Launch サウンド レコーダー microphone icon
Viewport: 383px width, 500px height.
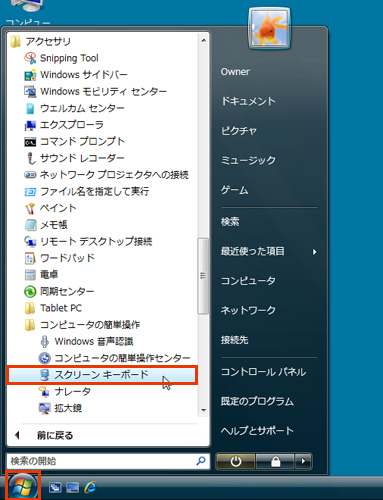coord(30,158)
